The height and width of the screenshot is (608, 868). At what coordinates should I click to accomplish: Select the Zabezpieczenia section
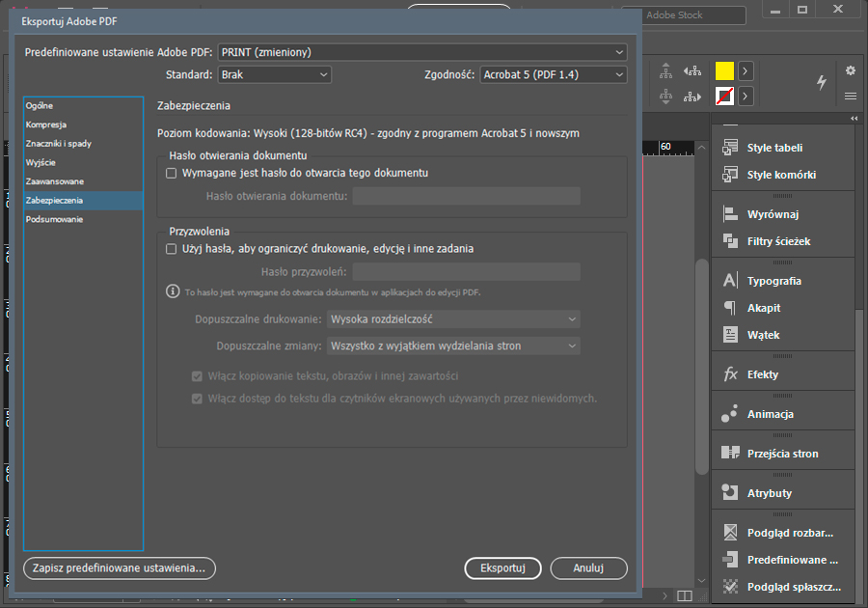point(84,201)
